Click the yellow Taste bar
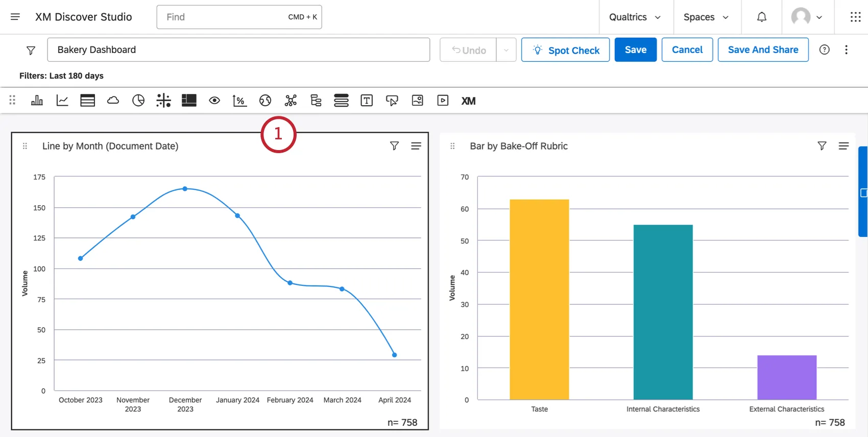This screenshot has width=868, height=437. click(539, 299)
